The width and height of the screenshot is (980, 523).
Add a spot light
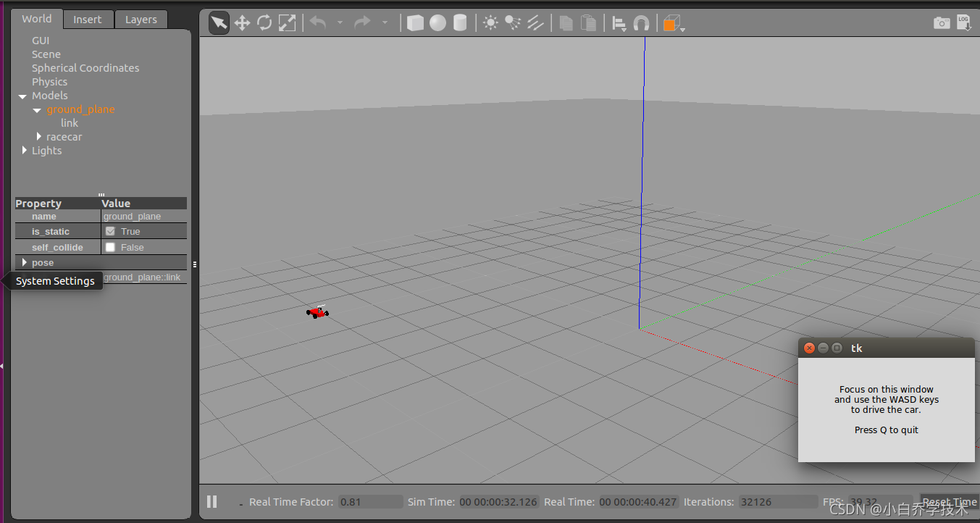(x=513, y=23)
